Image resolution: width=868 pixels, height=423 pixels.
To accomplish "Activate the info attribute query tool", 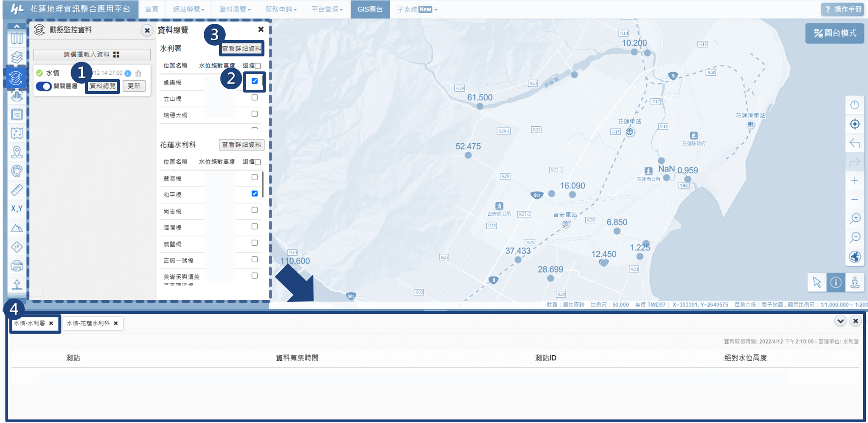I will click(x=836, y=282).
